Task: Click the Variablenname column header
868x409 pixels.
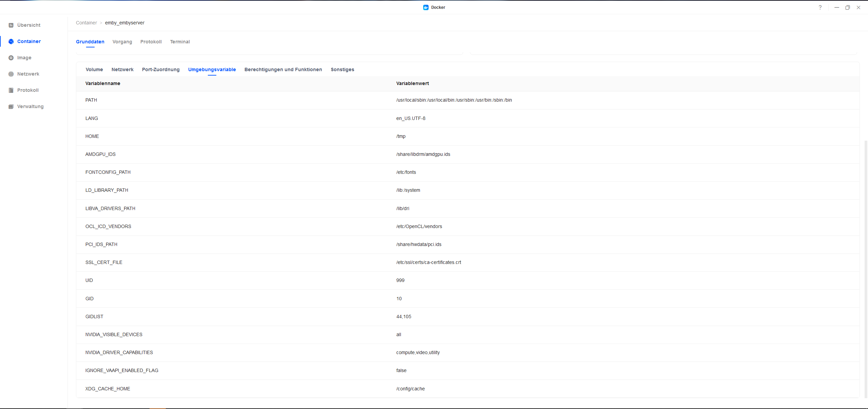Action: tap(103, 83)
